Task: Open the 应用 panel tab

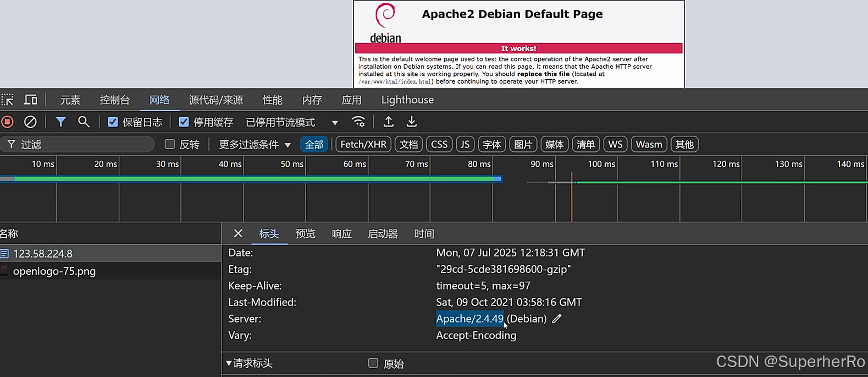Action: pyautogui.click(x=352, y=100)
